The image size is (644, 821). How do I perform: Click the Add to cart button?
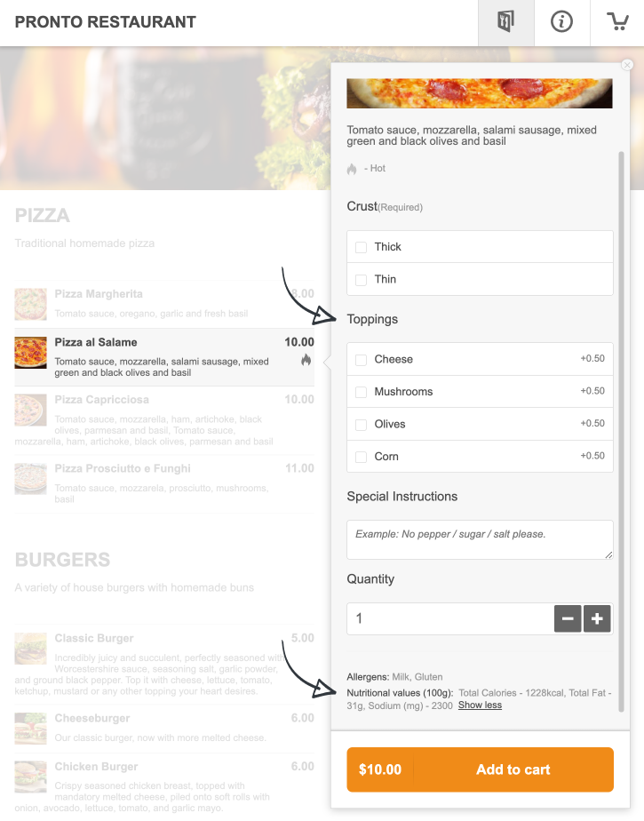(x=481, y=769)
